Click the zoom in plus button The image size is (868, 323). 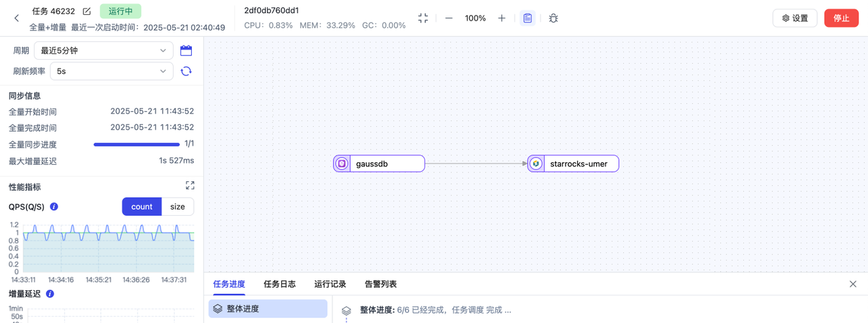[x=502, y=18]
